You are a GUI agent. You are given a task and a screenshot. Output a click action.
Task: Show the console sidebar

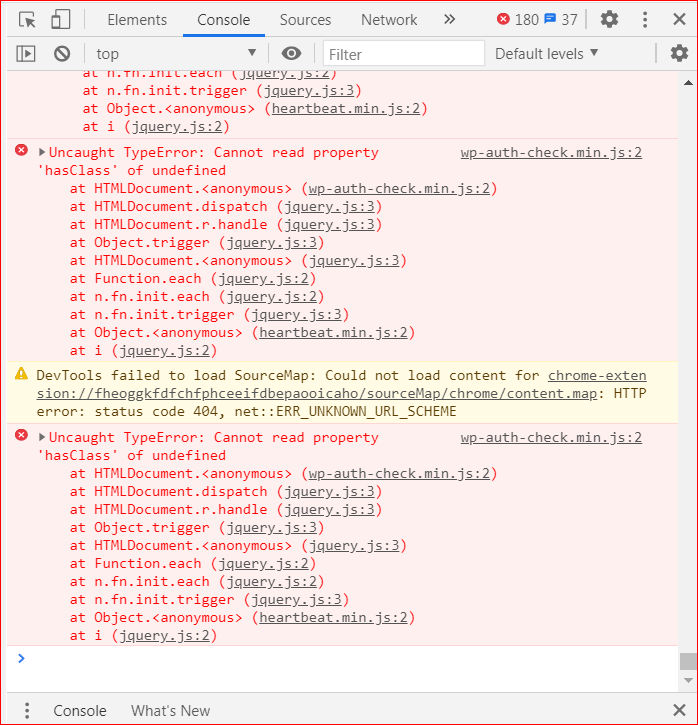(x=26, y=54)
